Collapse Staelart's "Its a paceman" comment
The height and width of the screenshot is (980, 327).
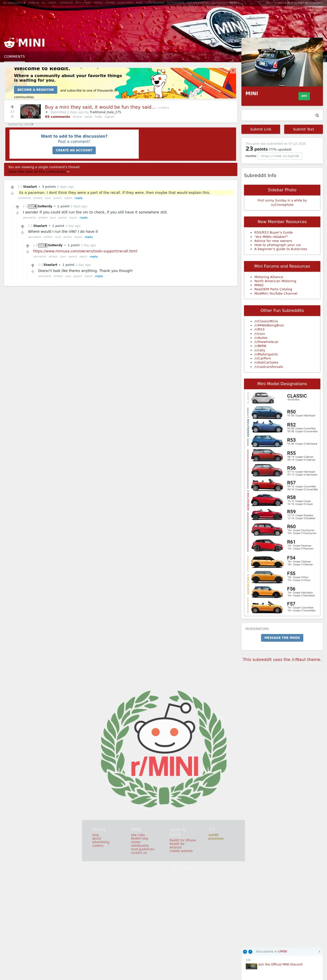(20, 187)
